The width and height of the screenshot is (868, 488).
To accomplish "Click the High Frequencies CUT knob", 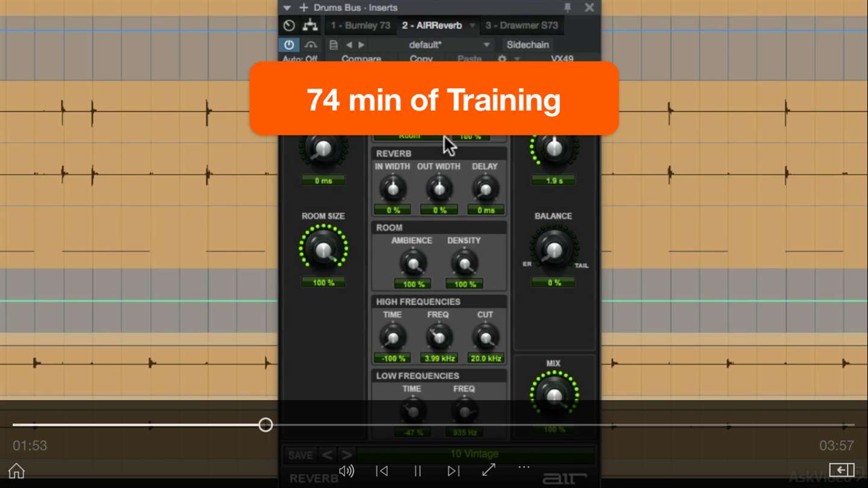I will (x=485, y=337).
